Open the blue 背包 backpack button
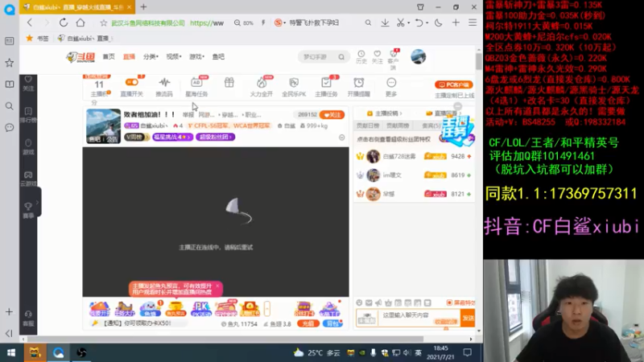Viewport: 644px width, 362px height. (x=332, y=323)
